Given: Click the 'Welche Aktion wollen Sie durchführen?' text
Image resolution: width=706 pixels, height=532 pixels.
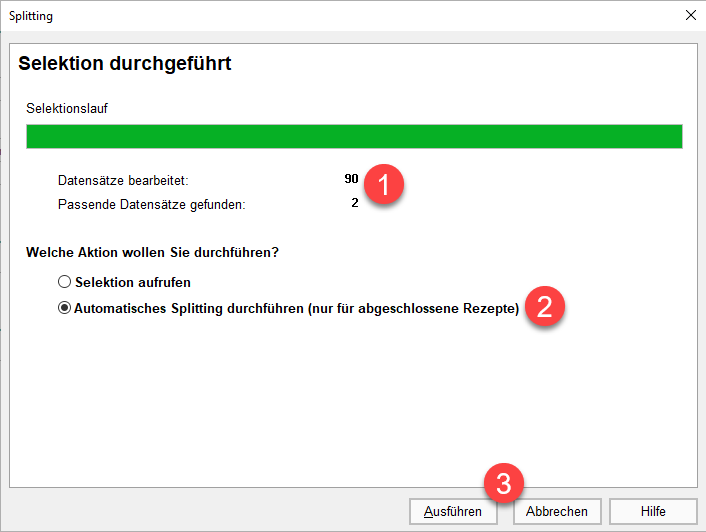Looking at the screenshot, I should point(151,252).
